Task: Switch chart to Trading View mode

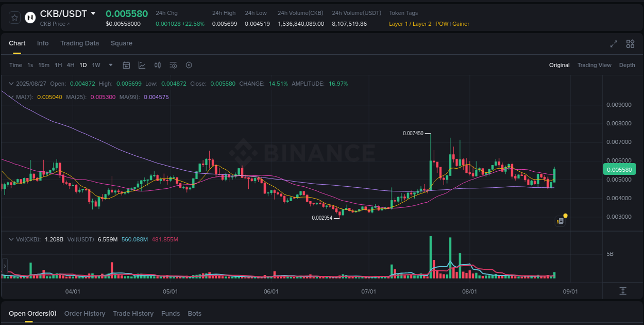Action: point(594,65)
